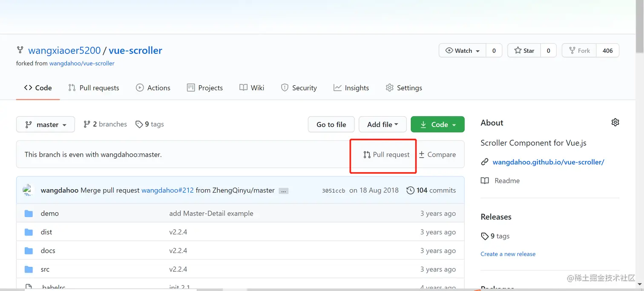The height and width of the screenshot is (291, 644).
Task: Open the wangxiaoer5200 owner link
Action: (x=64, y=50)
